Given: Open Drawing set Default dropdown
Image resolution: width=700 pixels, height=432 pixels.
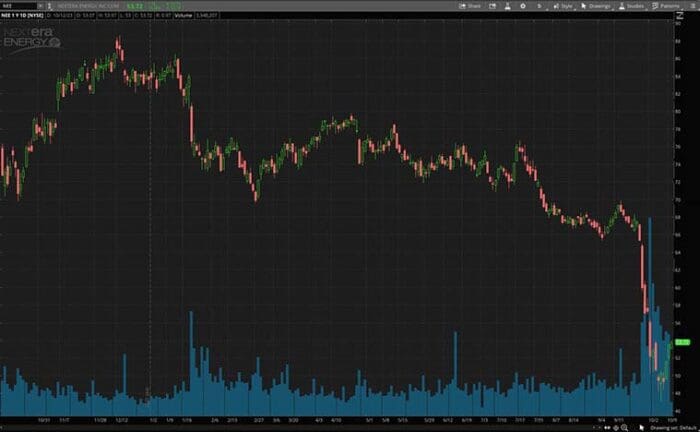Looking at the screenshot, I should tap(674, 428).
